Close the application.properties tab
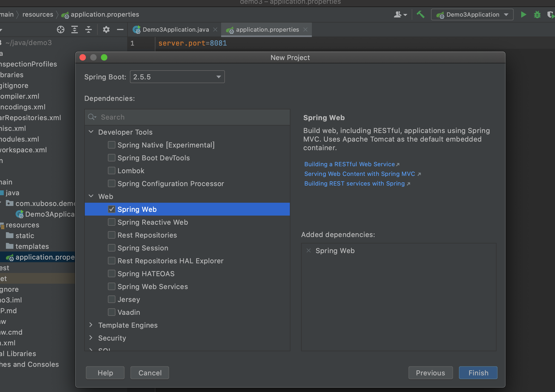555x392 pixels. click(305, 29)
